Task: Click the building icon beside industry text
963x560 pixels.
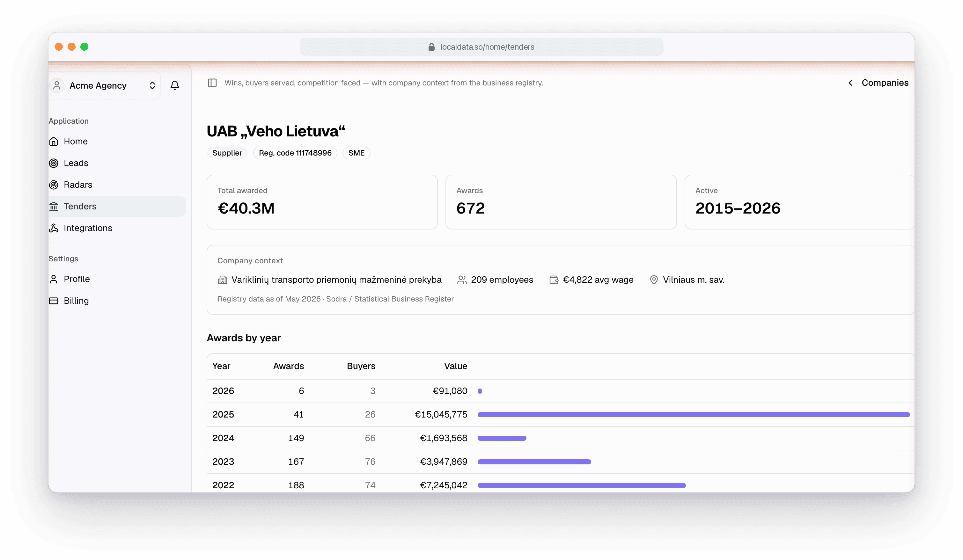Action: pos(222,280)
